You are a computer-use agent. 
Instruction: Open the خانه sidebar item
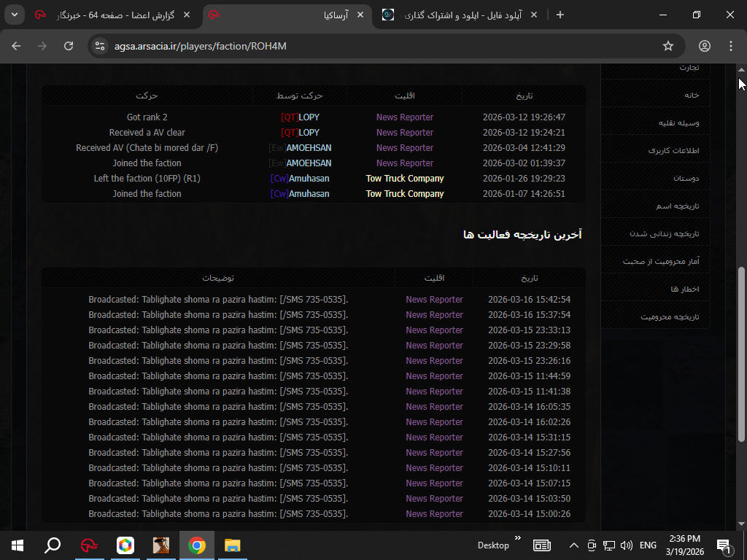(x=656, y=95)
